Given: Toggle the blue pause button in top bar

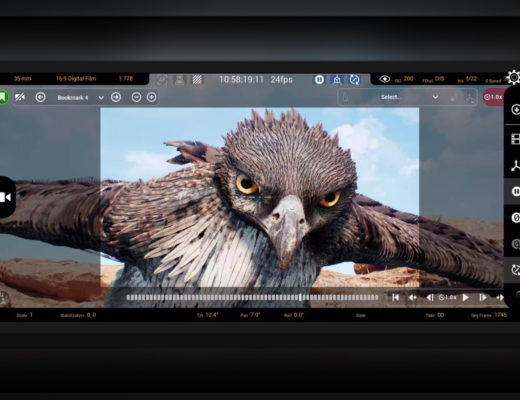Looking at the screenshot, I should pos(319,80).
